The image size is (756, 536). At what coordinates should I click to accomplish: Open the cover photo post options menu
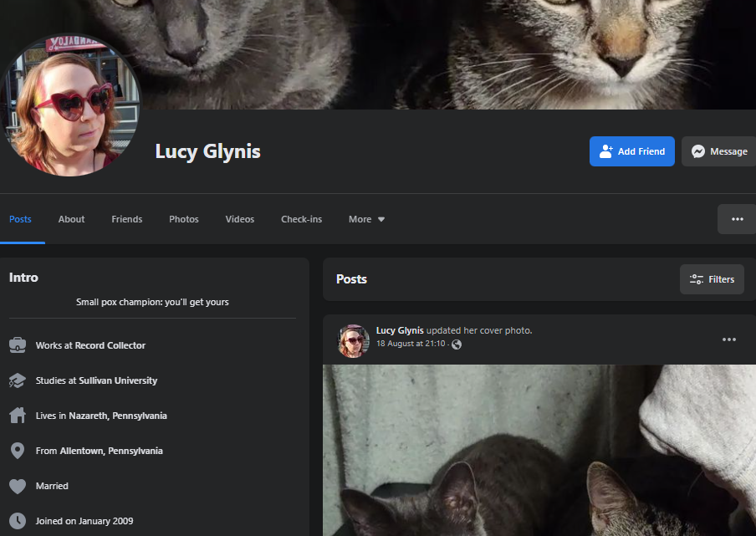[729, 339]
